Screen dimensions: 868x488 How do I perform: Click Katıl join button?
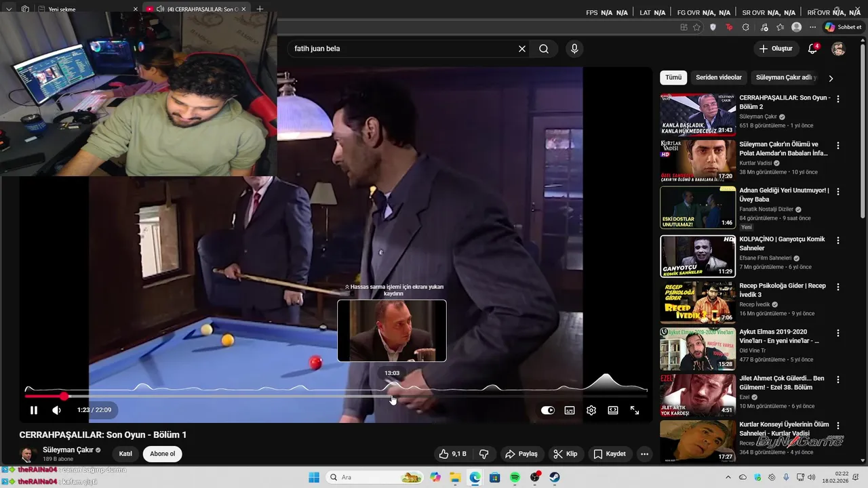pos(125,454)
